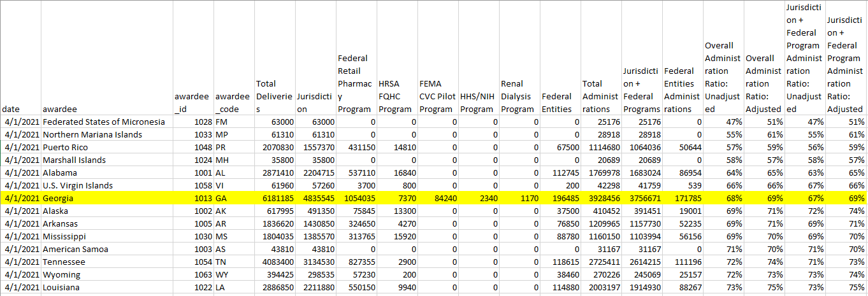Click Georgia's renal dialysis value 1170

point(519,198)
